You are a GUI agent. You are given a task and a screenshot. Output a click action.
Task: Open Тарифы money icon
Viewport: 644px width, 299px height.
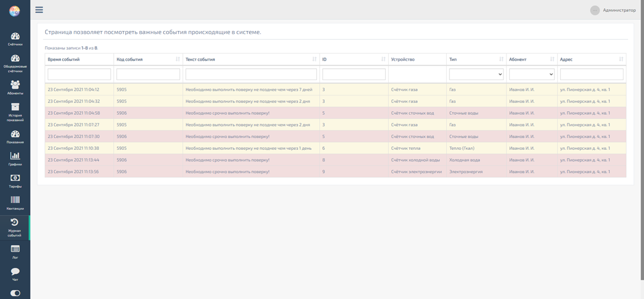coord(15,180)
